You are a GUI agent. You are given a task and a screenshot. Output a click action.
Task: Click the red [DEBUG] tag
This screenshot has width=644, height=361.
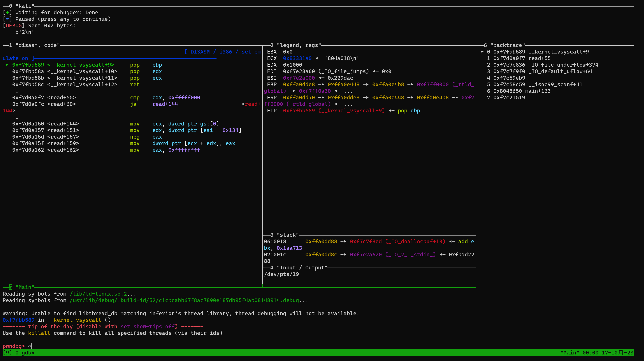tap(14, 25)
